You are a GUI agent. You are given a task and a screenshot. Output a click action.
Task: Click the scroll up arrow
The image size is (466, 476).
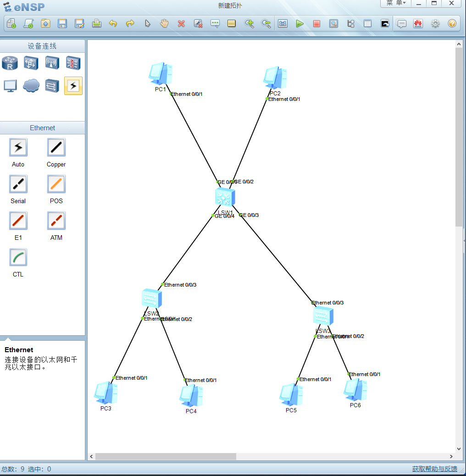(459, 44)
